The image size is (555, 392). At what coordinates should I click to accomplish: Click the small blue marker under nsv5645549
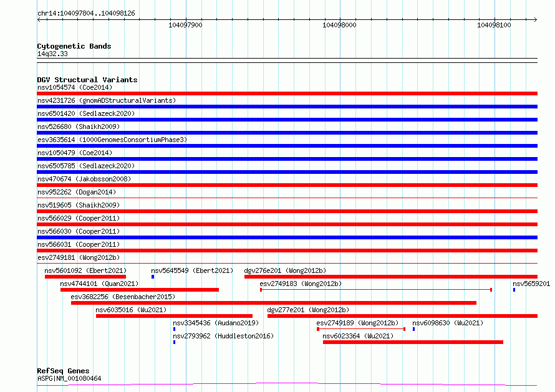[x=153, y=277]
